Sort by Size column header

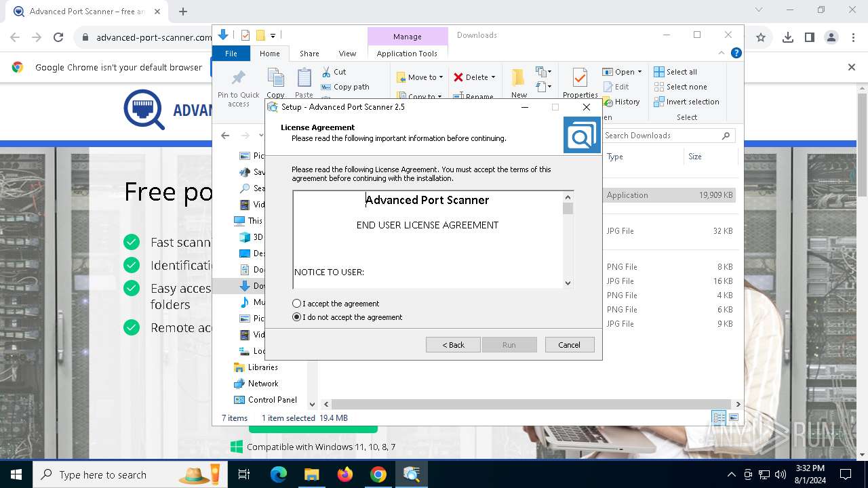click(x=695, y=157)
